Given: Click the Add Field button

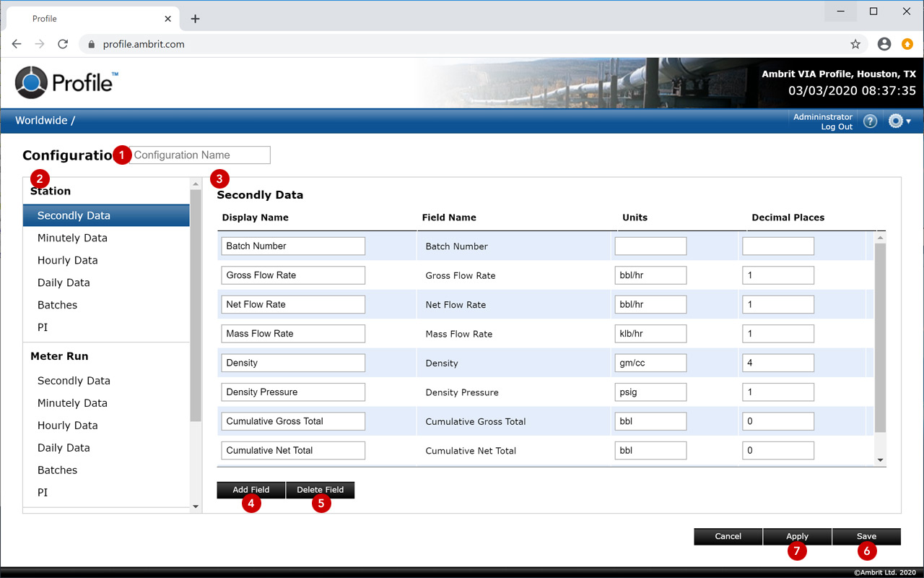Looking at the screenshot, I should click(x=250, y=490).
